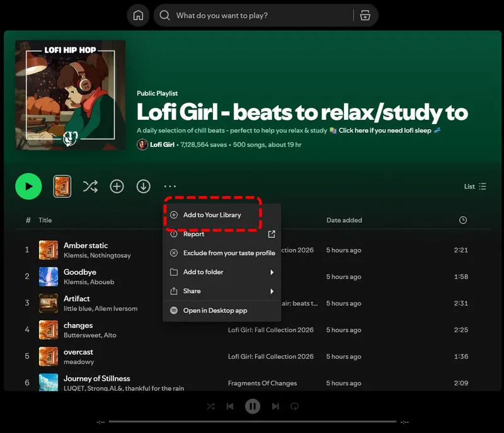
Task: Toggle shuffle in the bottom player bar
Action: point(210,407)
